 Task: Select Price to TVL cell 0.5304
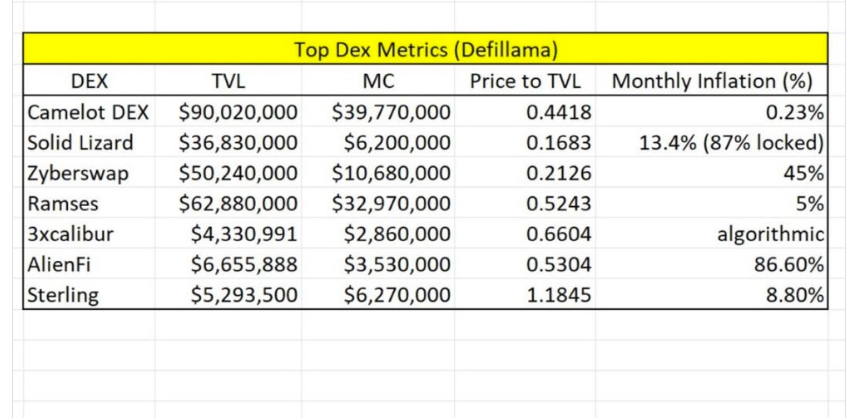click(525, 264)
